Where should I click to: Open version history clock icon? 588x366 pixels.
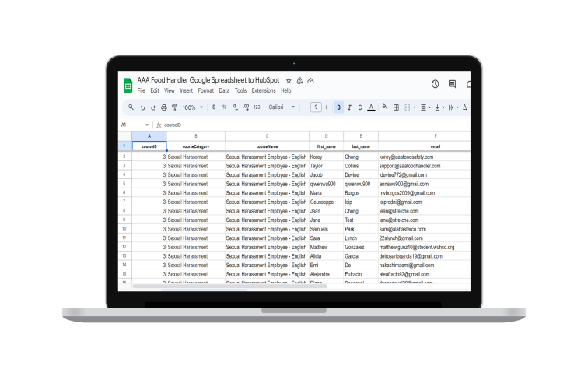click(x=435, y=84)
